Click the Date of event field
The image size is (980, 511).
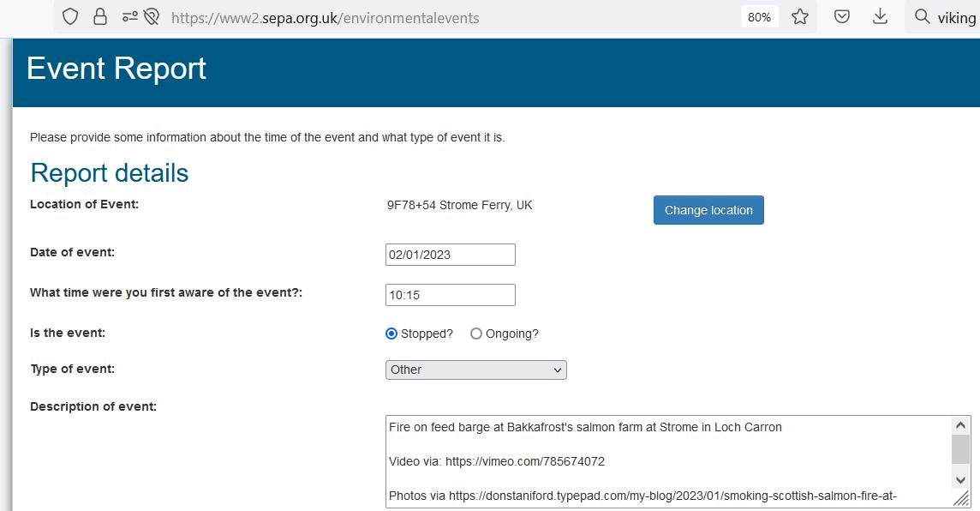[451, 255]
